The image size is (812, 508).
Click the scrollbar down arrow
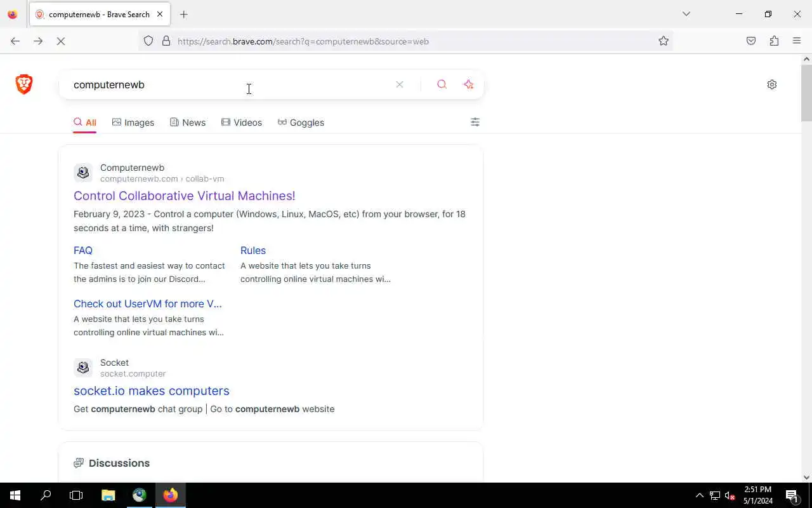click(x=806, y=478)
